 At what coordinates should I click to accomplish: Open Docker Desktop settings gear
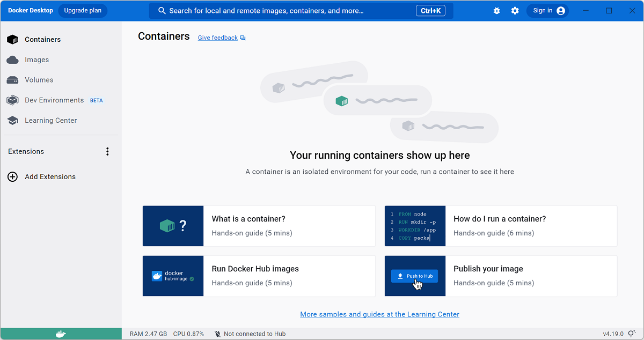pyautogui.click(x=515, y=10)
